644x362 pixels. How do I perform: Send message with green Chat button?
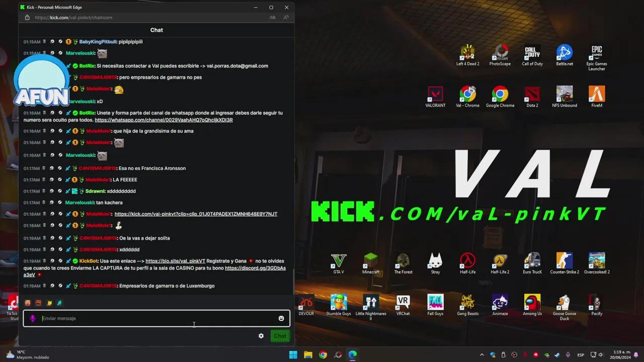[x=280, y=336]
